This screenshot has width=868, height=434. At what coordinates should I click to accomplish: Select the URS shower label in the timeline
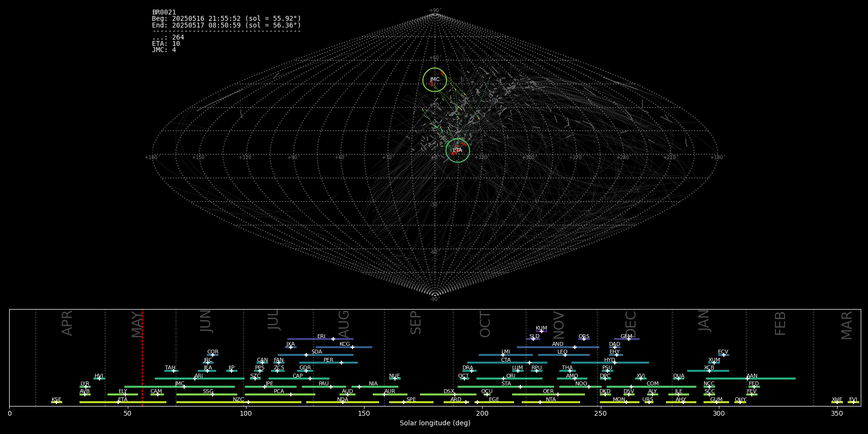pos(648,400)
